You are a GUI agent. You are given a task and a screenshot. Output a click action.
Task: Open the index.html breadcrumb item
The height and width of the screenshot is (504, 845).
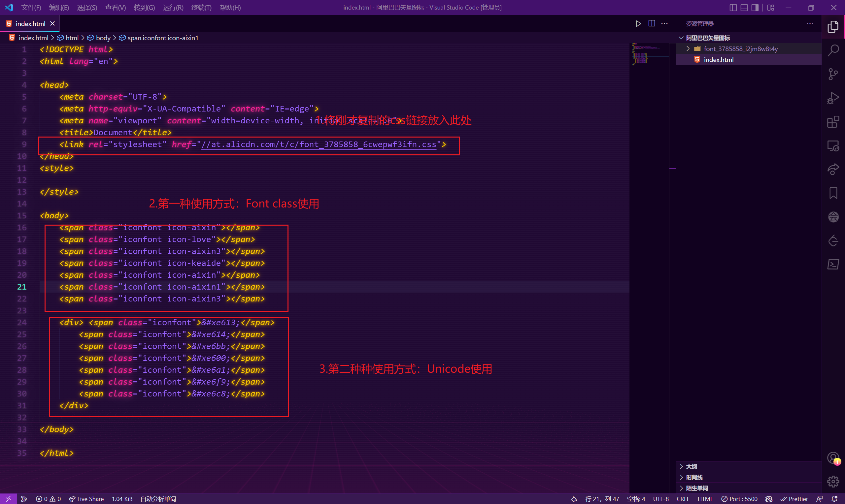tap(28, 38)
